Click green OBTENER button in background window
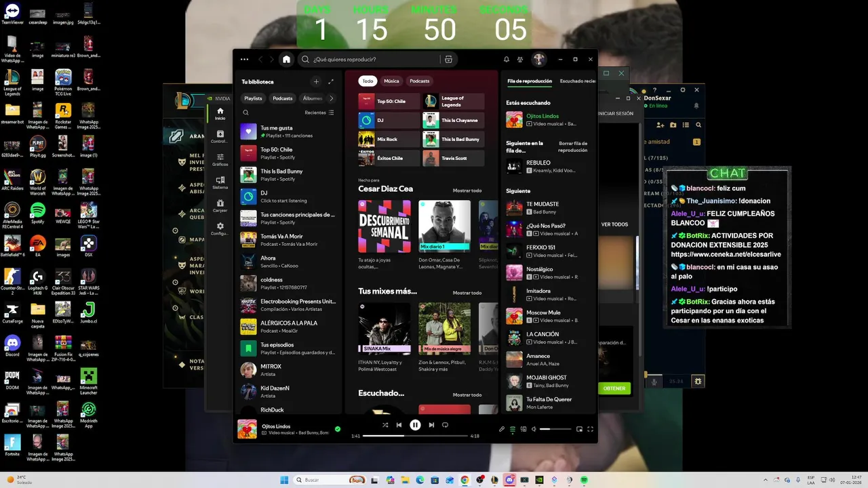The height and width of the screenshot is (488, 868). click(x=614, y=388)
